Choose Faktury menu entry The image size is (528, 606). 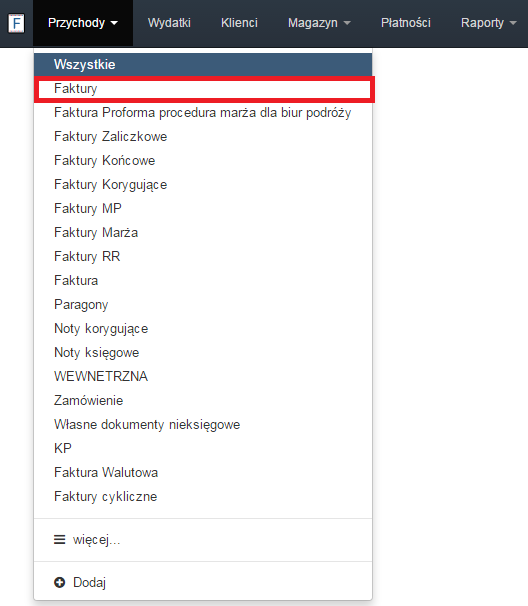pos(203,89)
